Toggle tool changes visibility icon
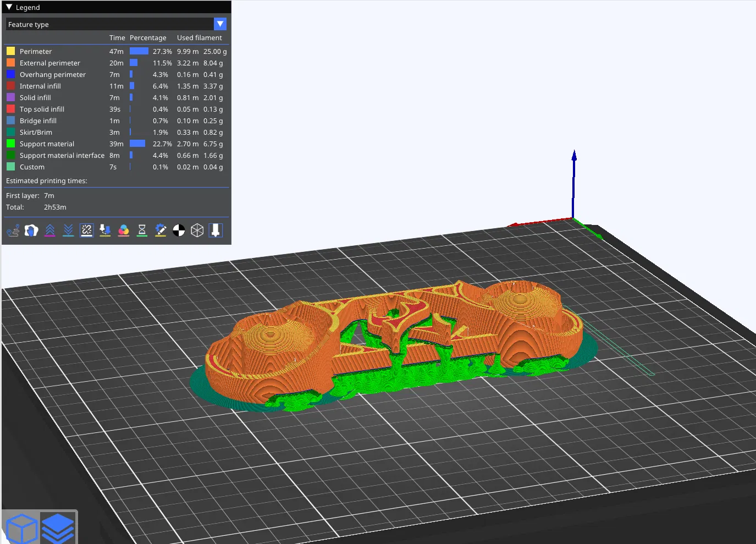 105,230
